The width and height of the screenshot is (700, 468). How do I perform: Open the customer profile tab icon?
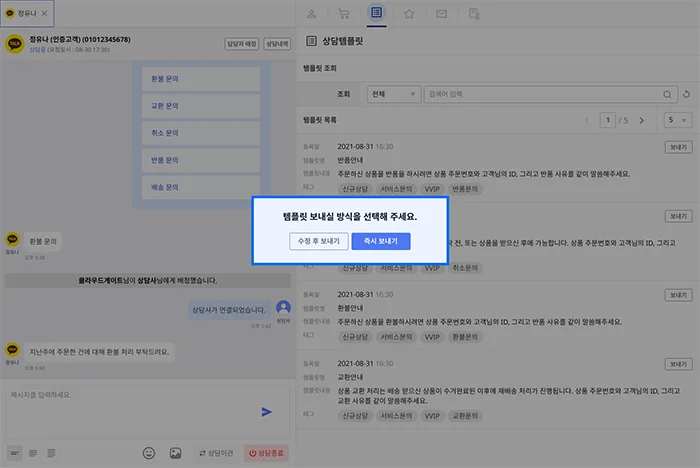(x=312, y=14)
